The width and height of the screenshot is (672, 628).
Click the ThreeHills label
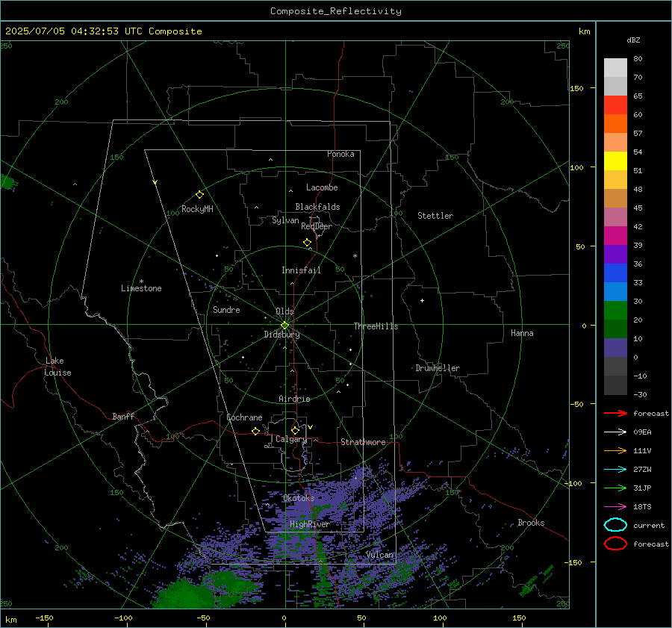pos(376,326)
